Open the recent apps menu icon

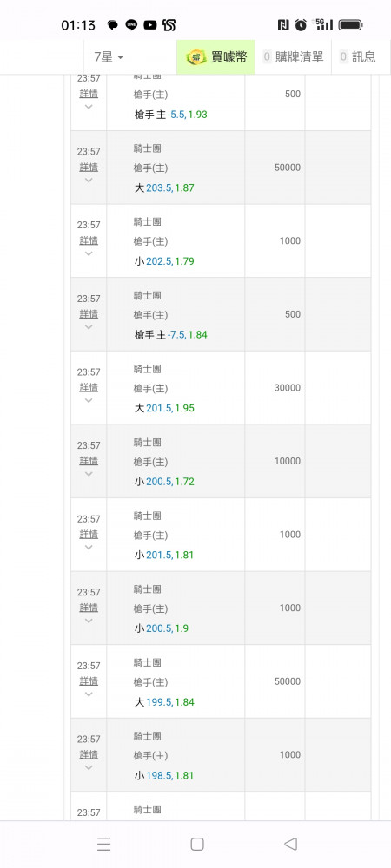coord(103,844)
